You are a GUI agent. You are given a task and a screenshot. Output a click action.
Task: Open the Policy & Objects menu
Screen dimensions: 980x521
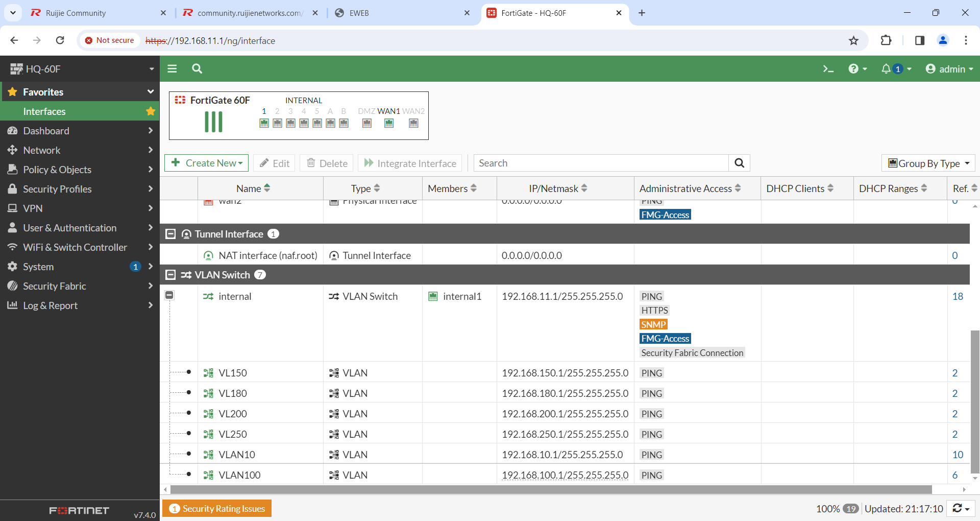click(x=80, y=170)
